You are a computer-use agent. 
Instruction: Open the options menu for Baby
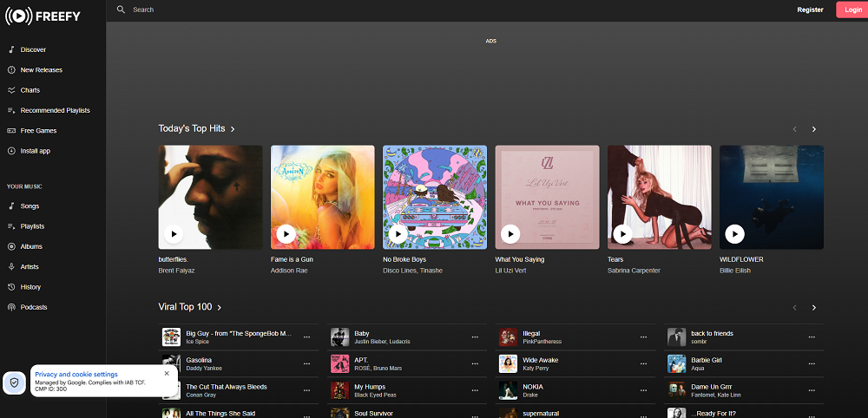(475, 337)
